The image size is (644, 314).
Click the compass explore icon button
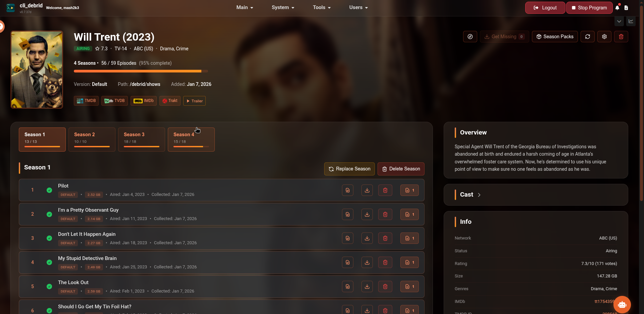point(470,37)
